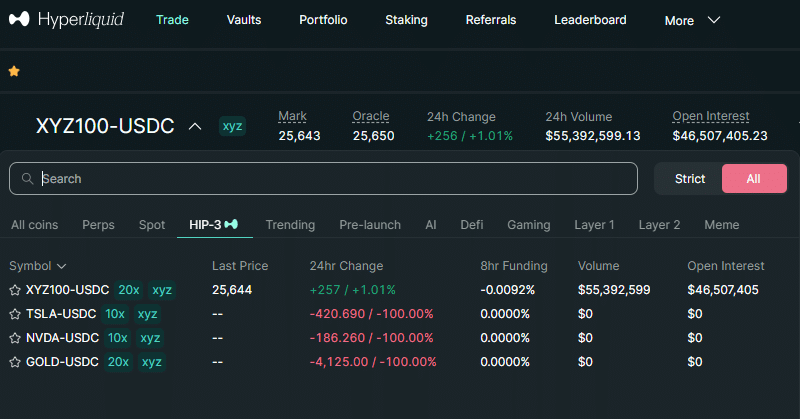Go to the Vaults page
Viewport: 800px width, 419px height.
[244, 20]
